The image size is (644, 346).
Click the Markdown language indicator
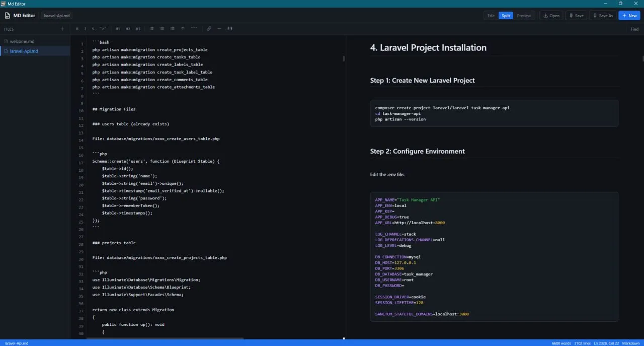tap(631, 343)
